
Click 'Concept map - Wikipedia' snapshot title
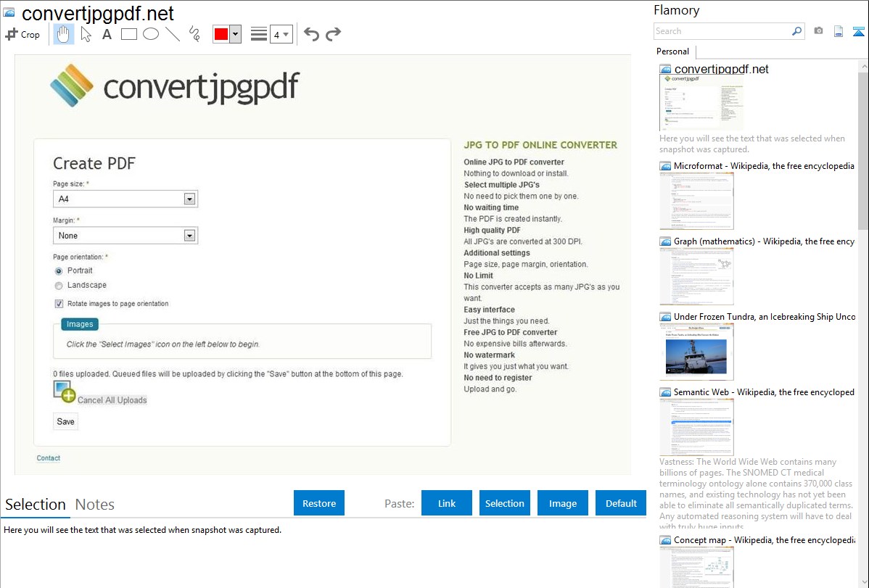(x=764, y=540)
